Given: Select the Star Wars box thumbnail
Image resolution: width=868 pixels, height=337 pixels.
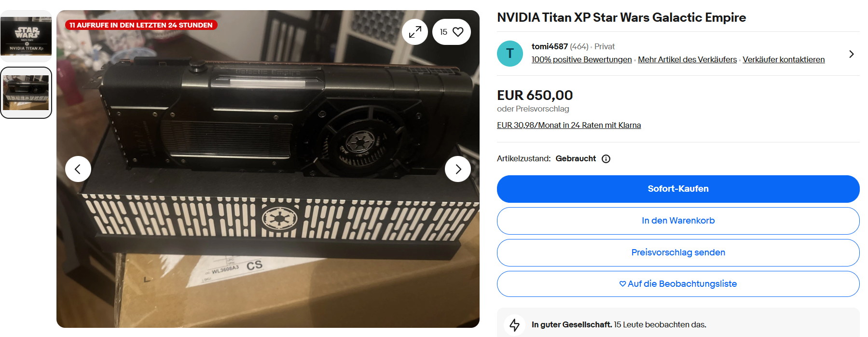Looking at the screenshot, I should coord(26,36).
